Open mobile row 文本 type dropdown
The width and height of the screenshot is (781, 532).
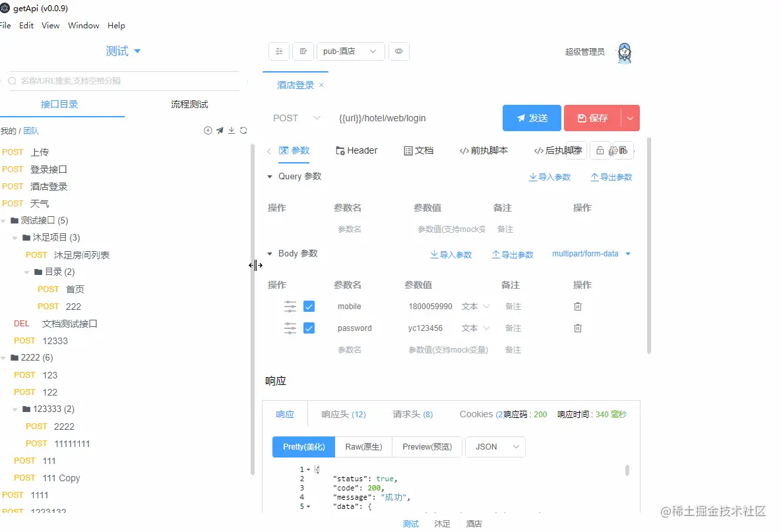(476, 307)
